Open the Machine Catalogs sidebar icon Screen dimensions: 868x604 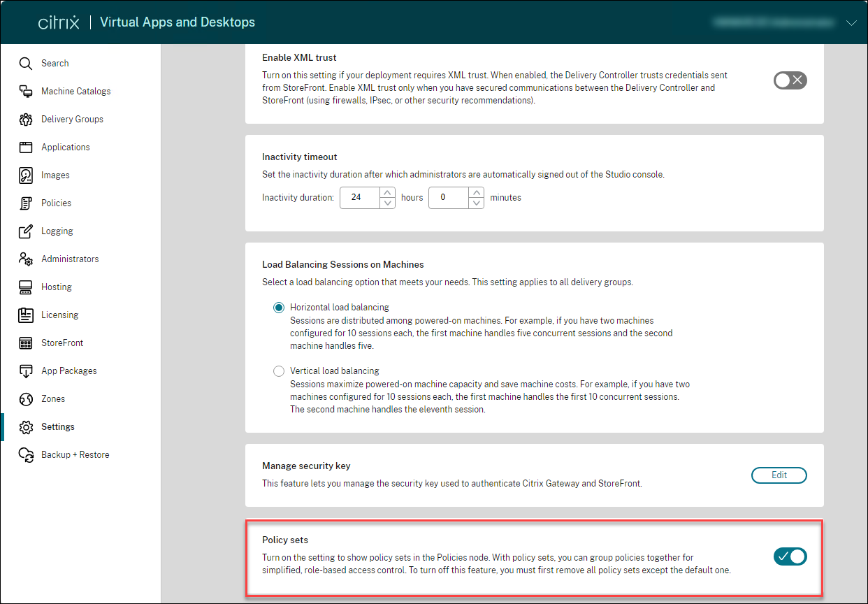coord(26,91)
